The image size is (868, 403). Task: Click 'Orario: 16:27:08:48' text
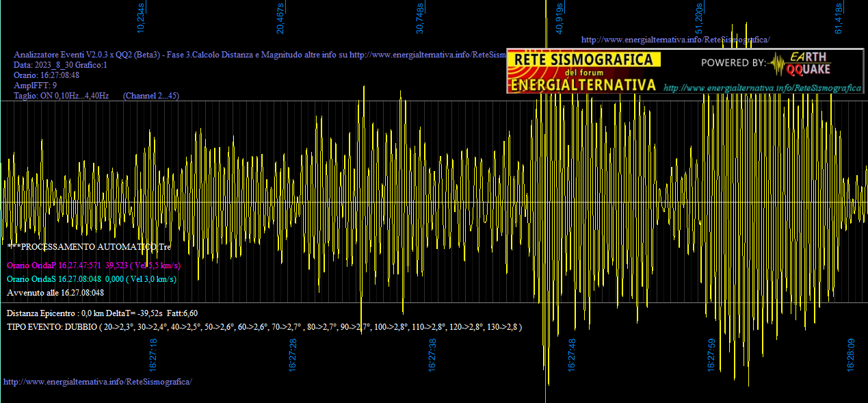[47, 75]
